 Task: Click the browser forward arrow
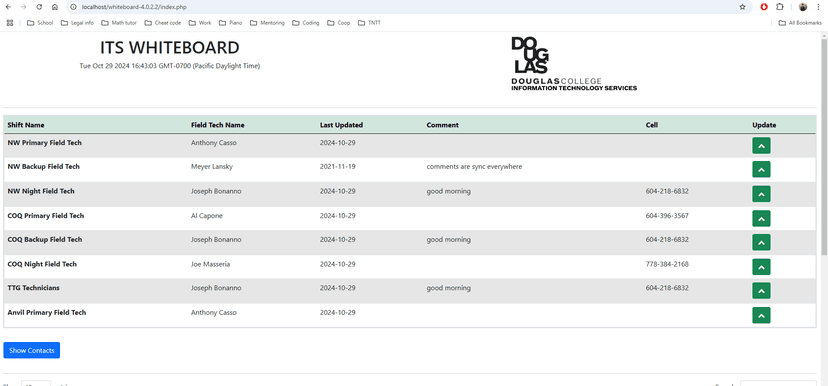23,7
